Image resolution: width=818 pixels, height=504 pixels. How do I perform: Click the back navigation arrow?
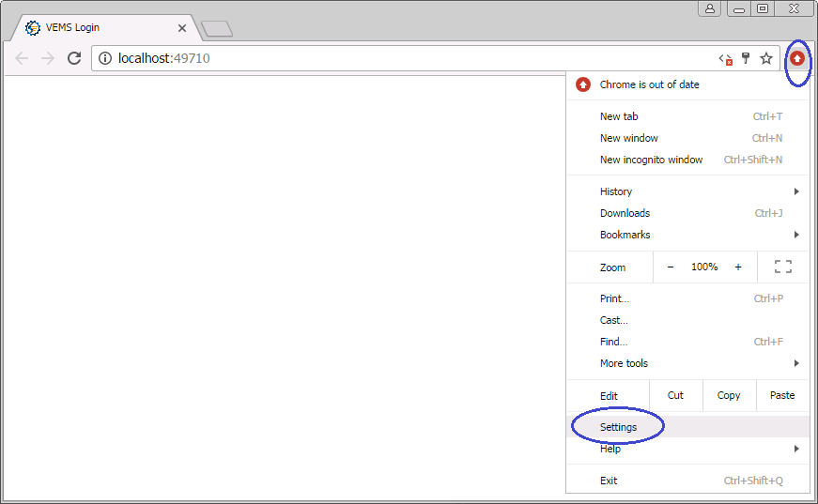click(x=22, y=58)
